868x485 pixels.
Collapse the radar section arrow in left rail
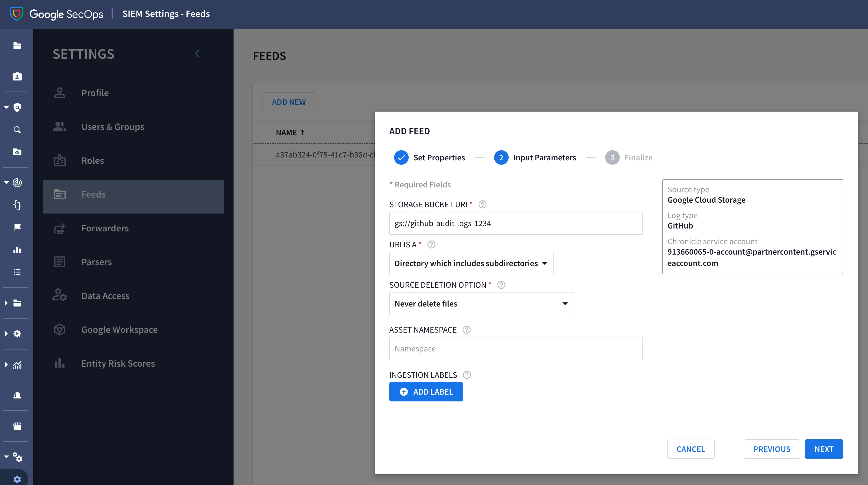pos(7,183)
